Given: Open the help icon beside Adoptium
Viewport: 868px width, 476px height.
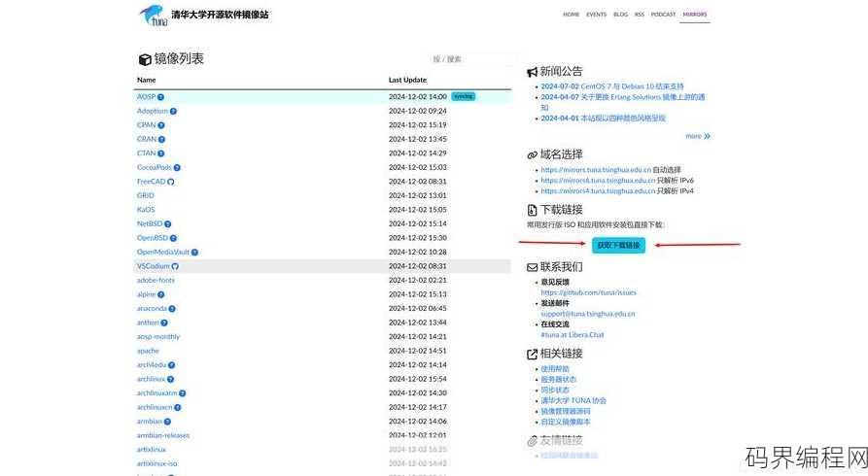Looking at the screenshot, I should click(x=173, y=112).
